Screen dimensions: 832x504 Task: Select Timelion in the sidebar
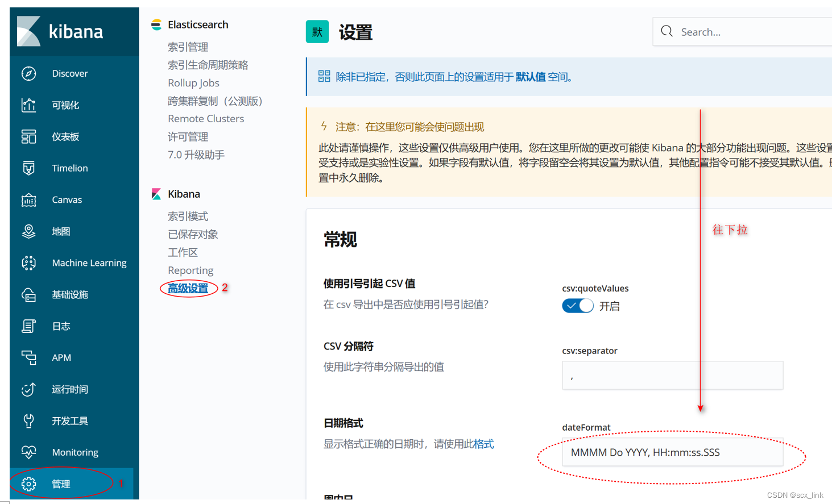click(70, 168)
